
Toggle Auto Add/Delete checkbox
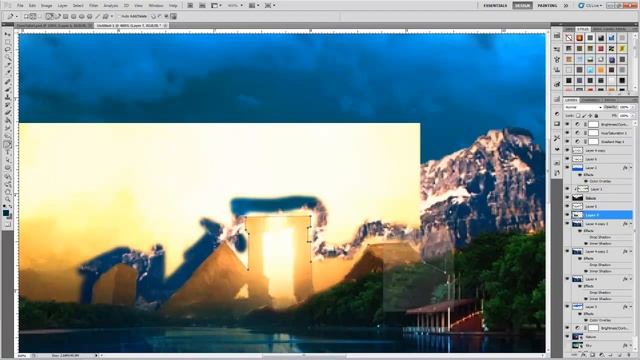click(x=120, y=16)
